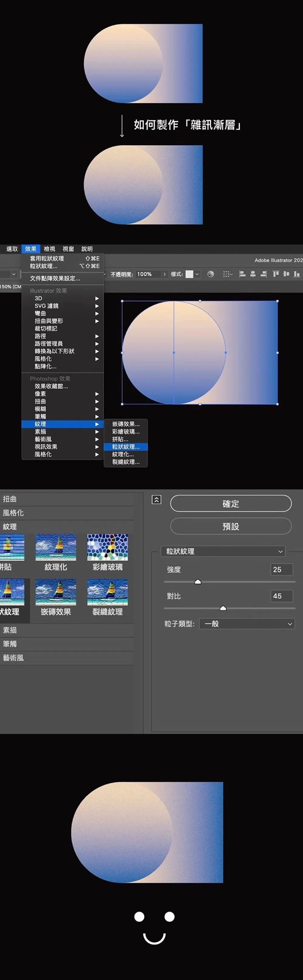Choose highlighted 粒狀紋理... submenu entry
The image size is (303, 980).
tap(126, 447)
